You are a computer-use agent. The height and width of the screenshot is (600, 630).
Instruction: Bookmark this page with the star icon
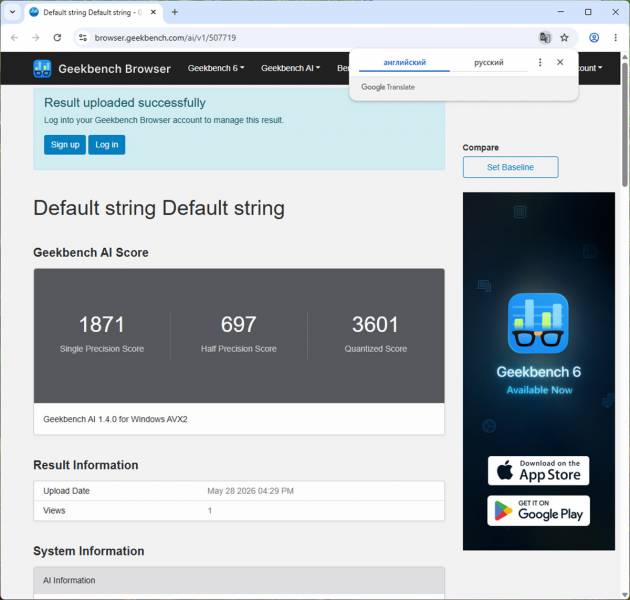565,38
